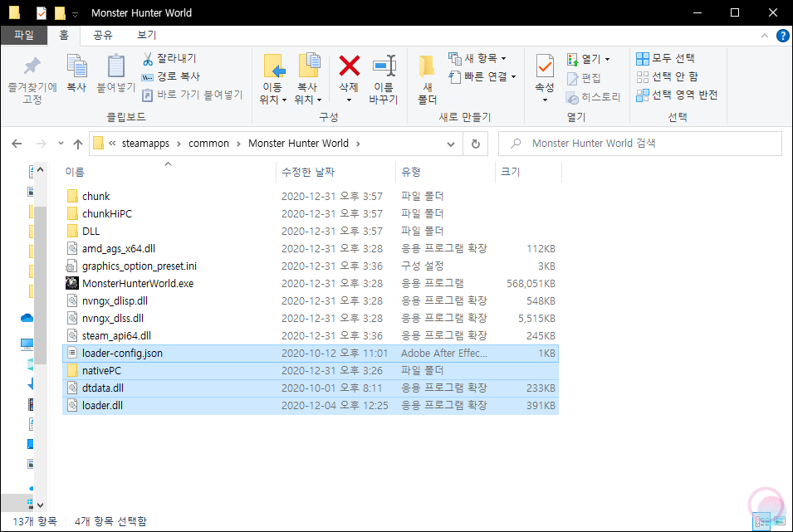The width and height of the screenshot is (793, 532).
Task: Click the quick access properties icon in title bar
Action: [x=42, y=12]
